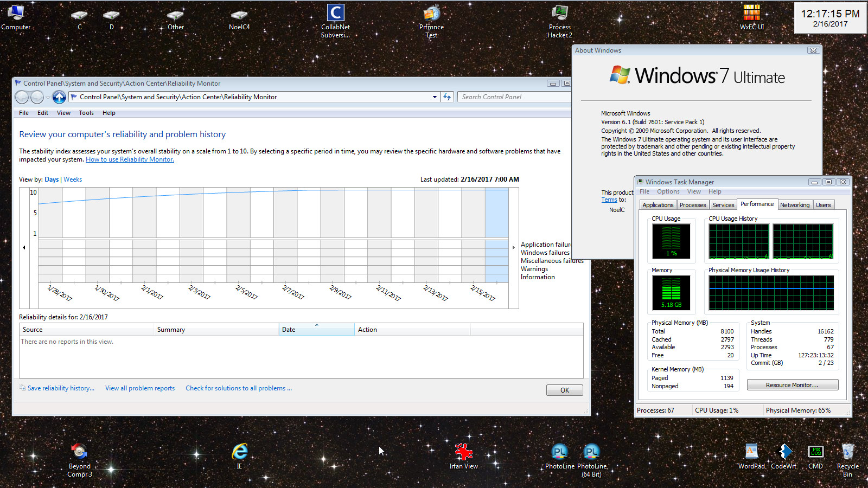Screen dimensions: 868x488
Task: Open the Tools menu in Reliability Monitor
Action: point(86,113)
